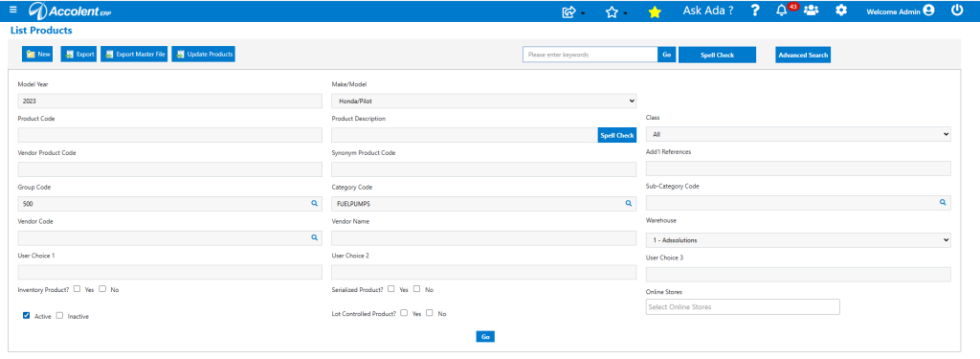This screenshot has height=359, width=980.
Task: Click the User Choice 3 field
Action: tap(798, 275)
